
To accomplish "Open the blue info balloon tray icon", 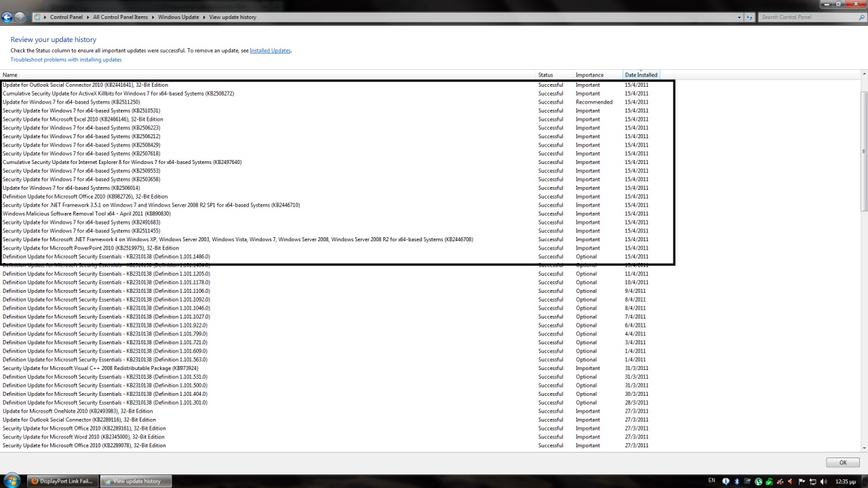I will point(726,481).
